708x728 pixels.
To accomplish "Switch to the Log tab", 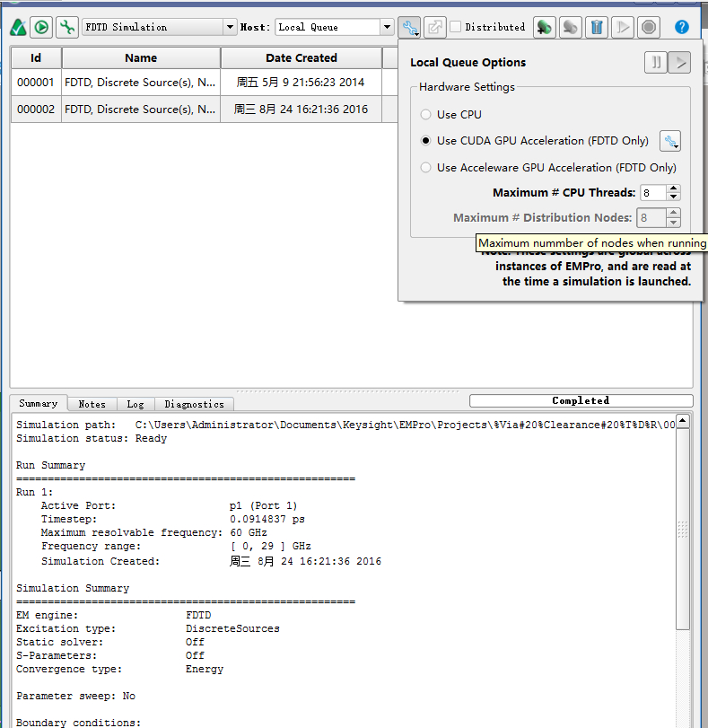I will pos(135,404).
